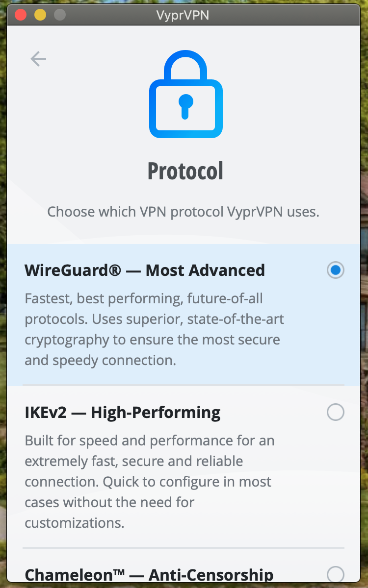Go back using the left arrow
Screen dimensions: 368x588
[x=38, y=59]
